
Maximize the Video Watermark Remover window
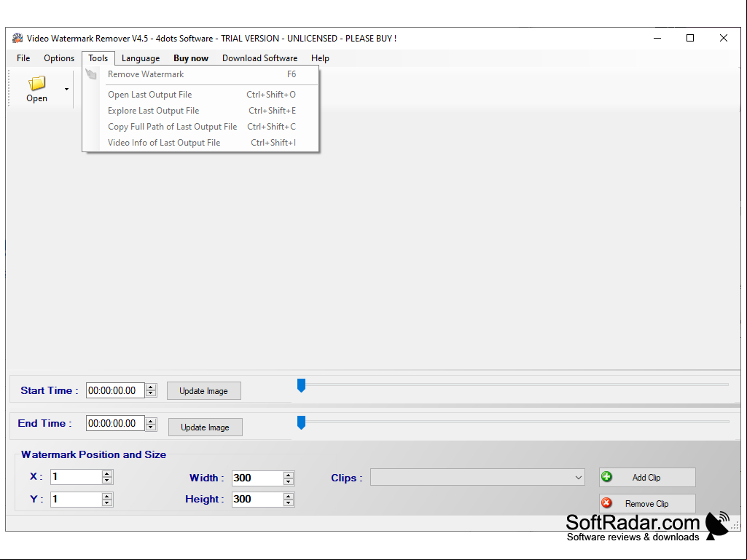coord(690,38)
